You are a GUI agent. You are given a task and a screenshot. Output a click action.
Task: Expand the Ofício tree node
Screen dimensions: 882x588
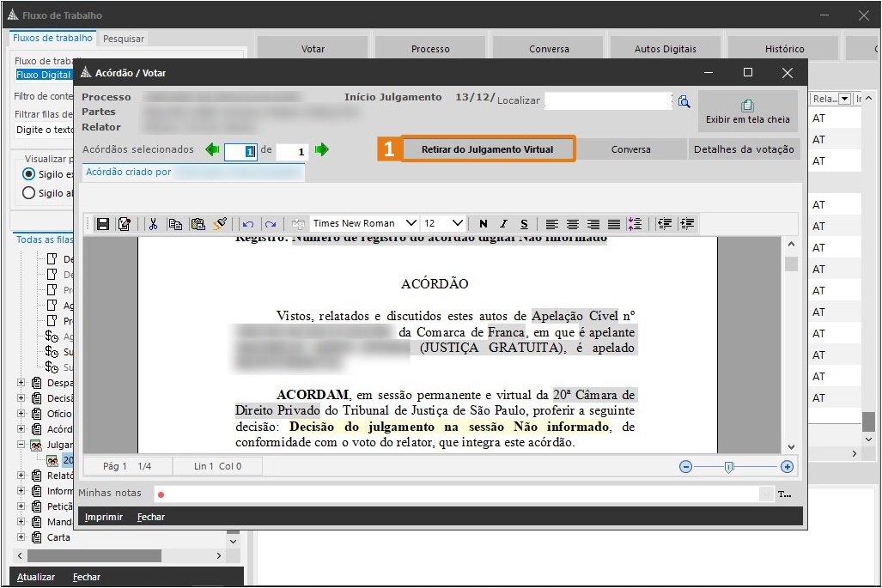click(x=21, y=413)
